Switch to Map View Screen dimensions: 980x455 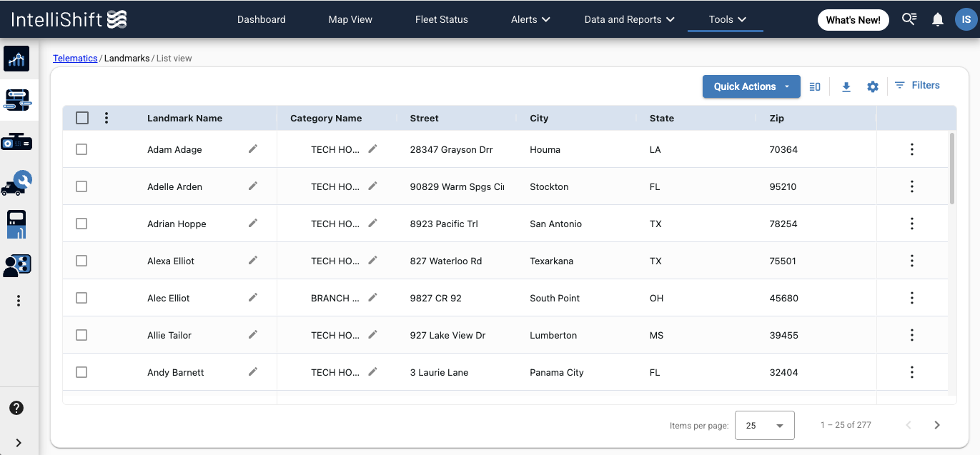pyautogui.click(x=350, y=19)
